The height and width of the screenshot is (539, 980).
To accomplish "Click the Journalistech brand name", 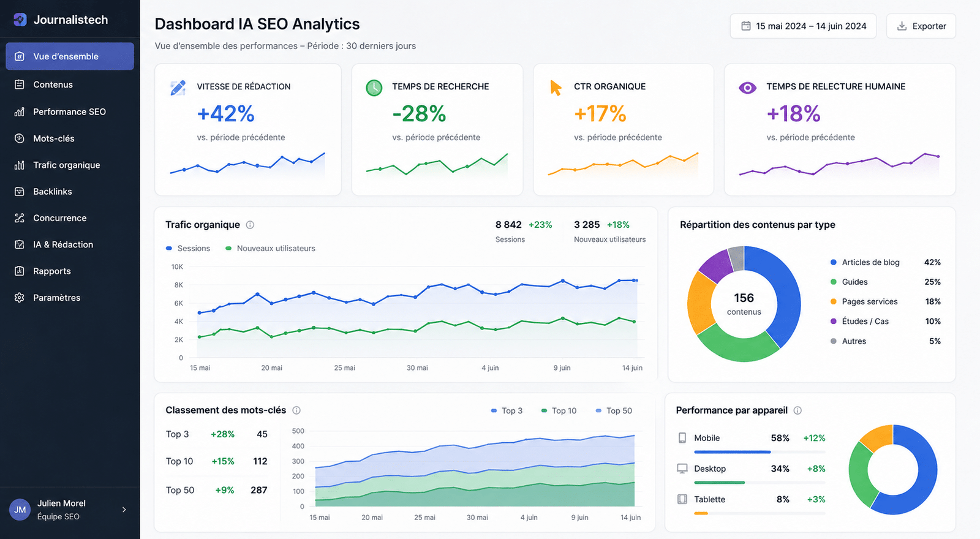I will point(70,20).
